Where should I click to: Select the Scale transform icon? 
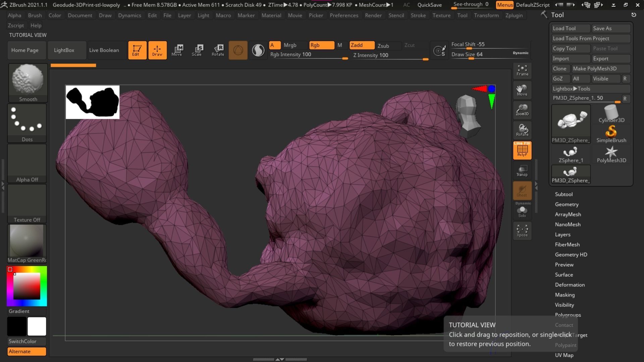[x=197, y=50]
